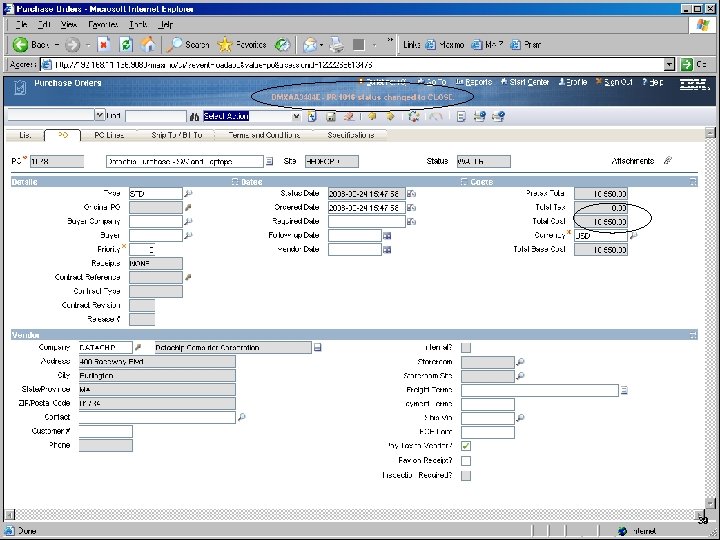720x540 pixels.
Task: Switch to the Terms and Conditions tab
Action: pos(264,135)
